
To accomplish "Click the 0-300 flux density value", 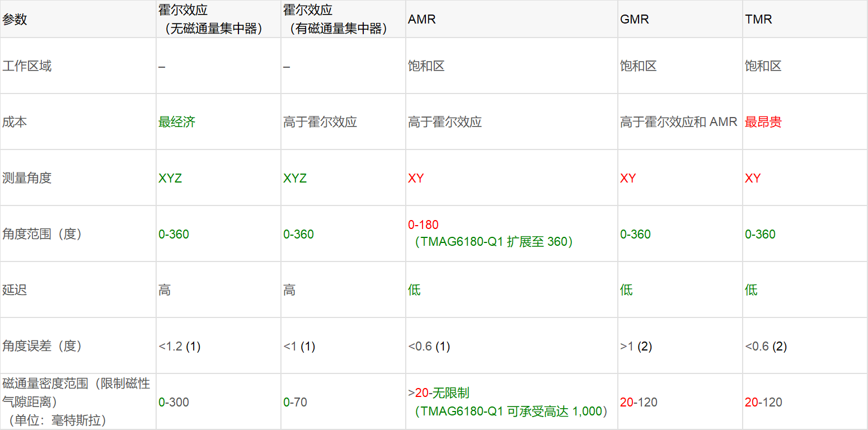I will click(x=173, y=402).
